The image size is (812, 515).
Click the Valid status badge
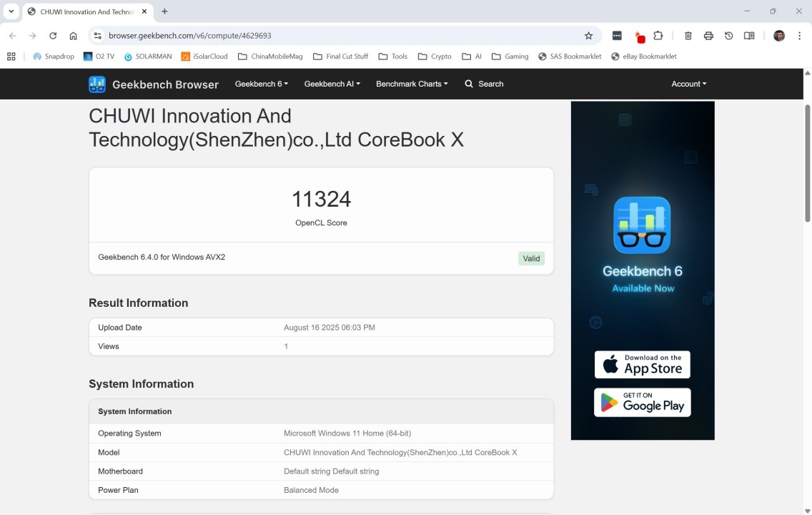click(531, 258)
